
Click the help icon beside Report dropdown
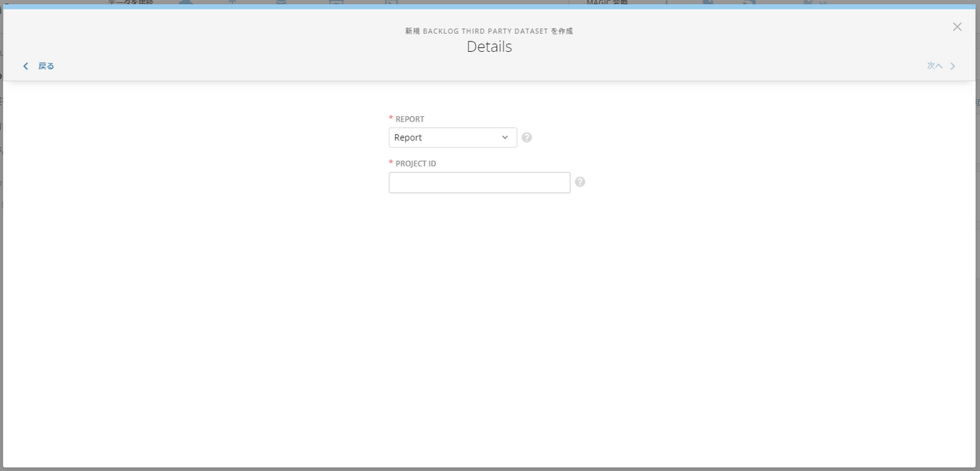[527, 137]
